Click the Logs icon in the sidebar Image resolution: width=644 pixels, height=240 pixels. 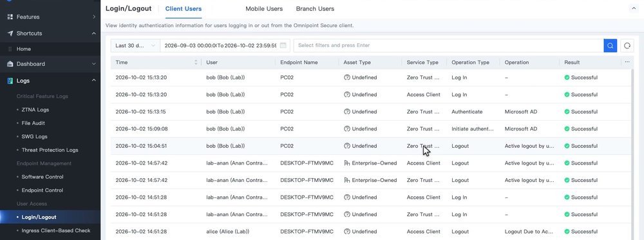10,81
